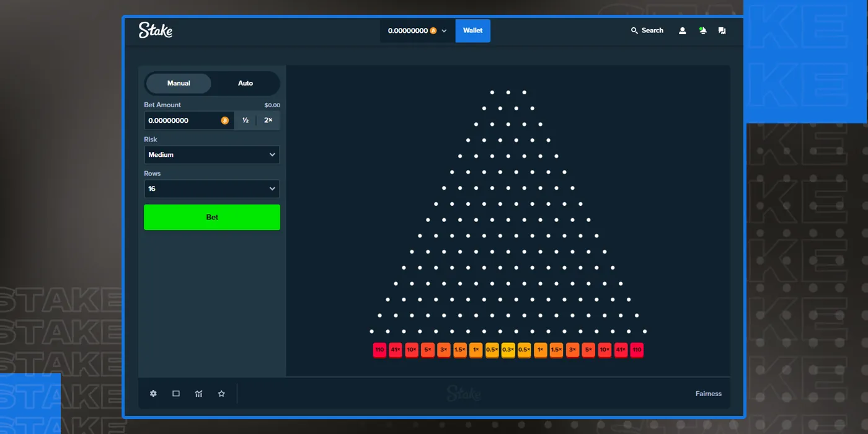Open the Wallet
Screen dimensions: 868x434
(x=472, y=30)
